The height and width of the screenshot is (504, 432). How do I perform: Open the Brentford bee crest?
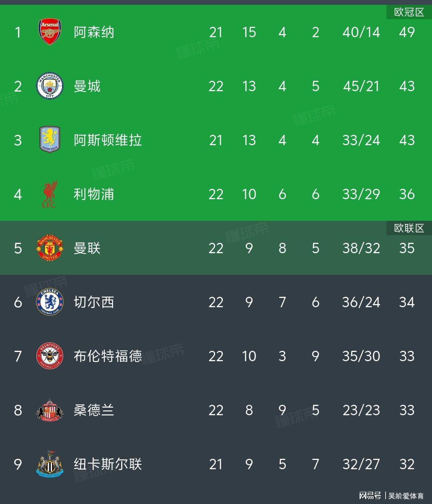pos(50,356)
